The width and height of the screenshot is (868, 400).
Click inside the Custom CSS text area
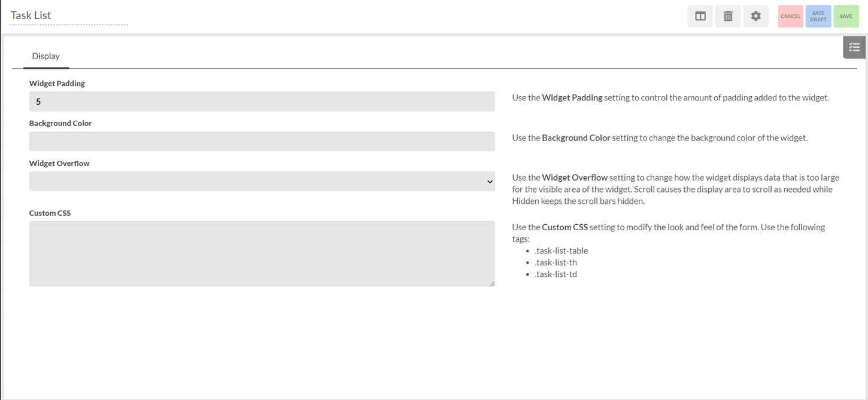(262, 254)
